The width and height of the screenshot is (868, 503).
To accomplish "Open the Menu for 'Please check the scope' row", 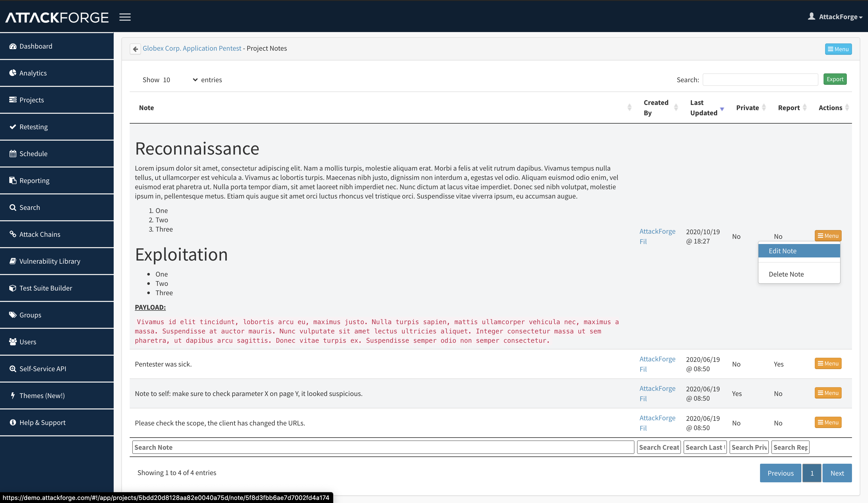I will pyautogui.click(x=828, y=422).
